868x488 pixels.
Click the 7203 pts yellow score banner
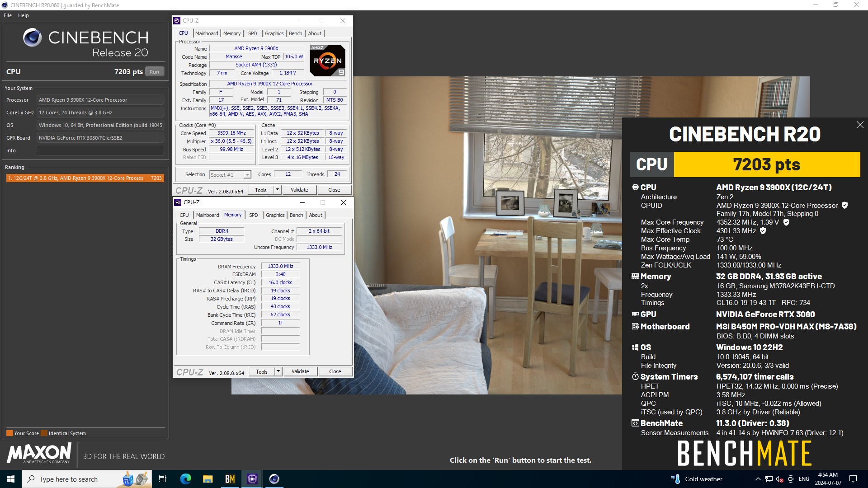[767, 164]
